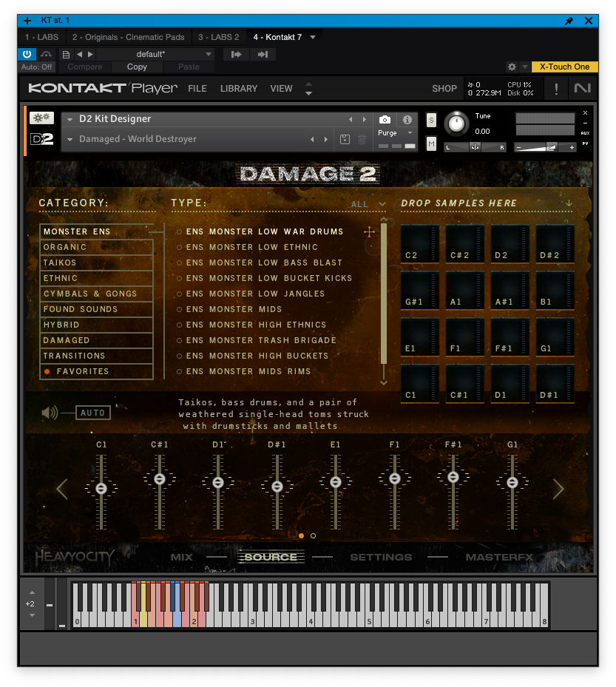This screenshot has width=616, height=687.
Task: Switch to 2 - Originals - Cinematic Pads tab
Action: [x=129, y=37]
